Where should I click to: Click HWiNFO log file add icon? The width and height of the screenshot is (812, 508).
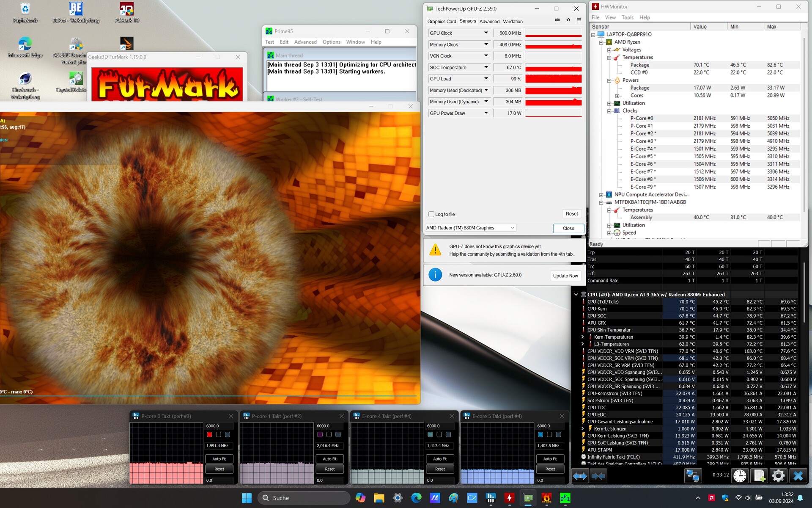(x=759, y=476)
